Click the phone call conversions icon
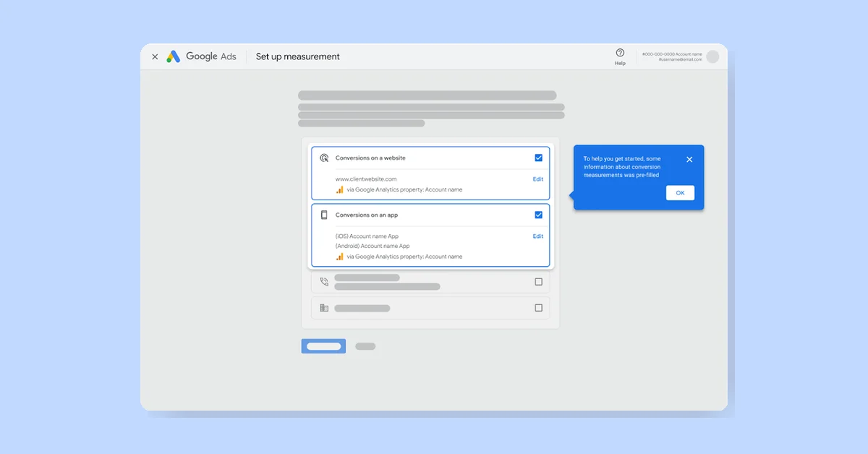 pos(324,282)
